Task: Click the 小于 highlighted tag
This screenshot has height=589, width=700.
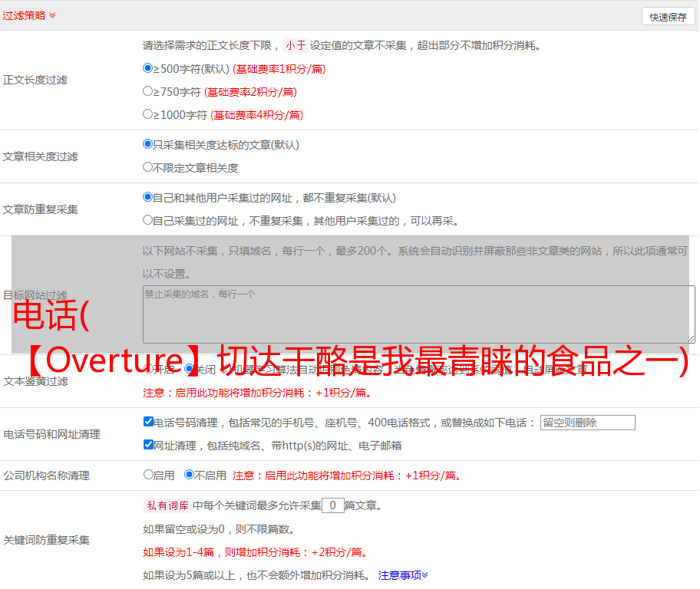Action: tap(296, 45)
